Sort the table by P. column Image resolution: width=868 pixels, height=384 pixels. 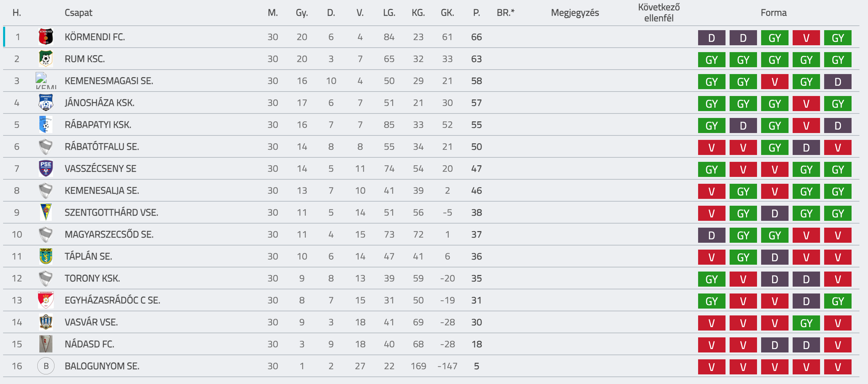[x=476, y=13]
